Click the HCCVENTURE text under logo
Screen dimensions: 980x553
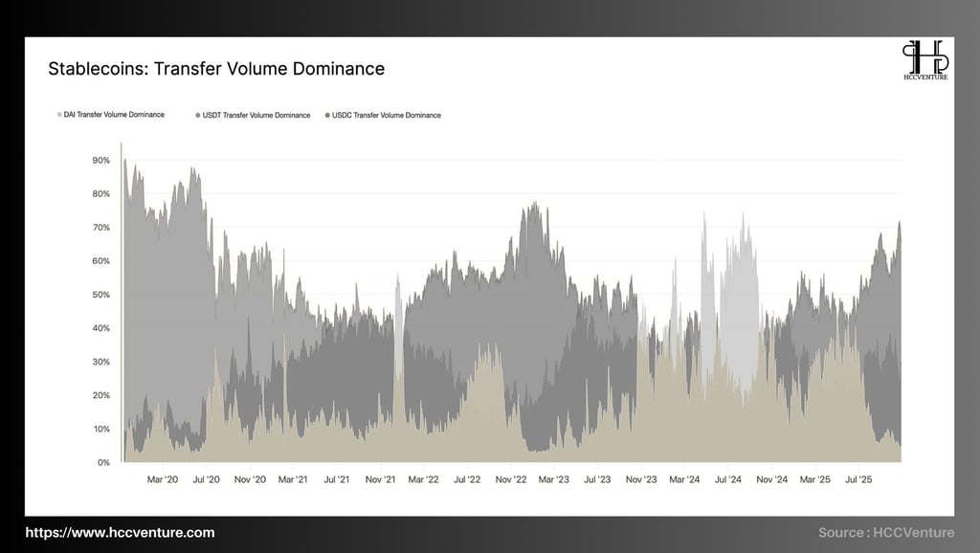(x=925, y=77)
